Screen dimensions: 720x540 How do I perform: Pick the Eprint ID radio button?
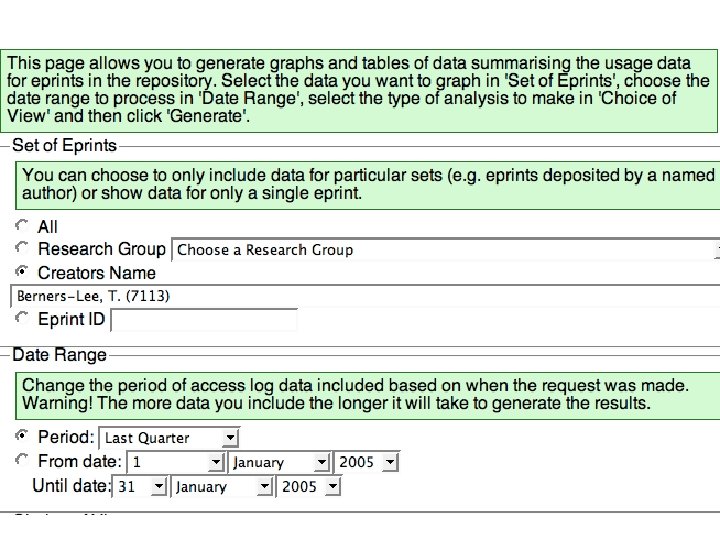pos(22,318)
